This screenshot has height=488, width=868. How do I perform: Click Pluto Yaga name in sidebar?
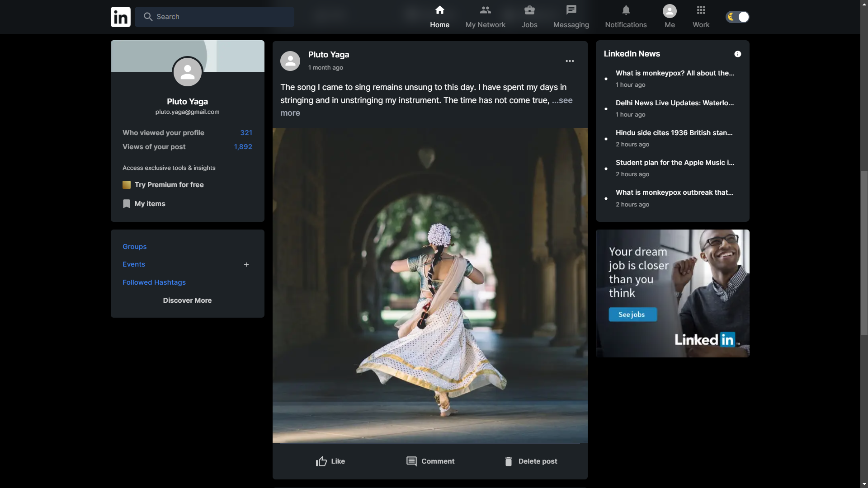187,102
